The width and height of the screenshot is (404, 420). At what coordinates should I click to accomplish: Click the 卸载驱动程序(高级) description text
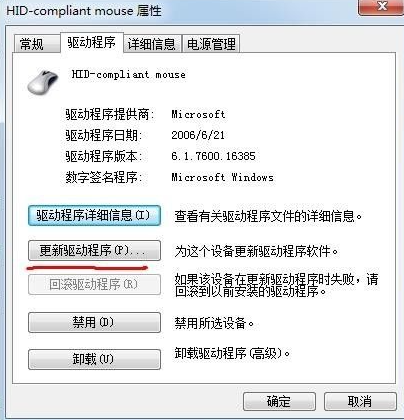point(232,353)
